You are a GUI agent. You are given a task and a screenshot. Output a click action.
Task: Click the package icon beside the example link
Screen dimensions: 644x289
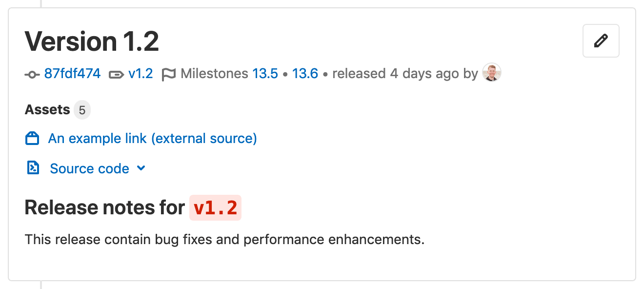point(32,138)
